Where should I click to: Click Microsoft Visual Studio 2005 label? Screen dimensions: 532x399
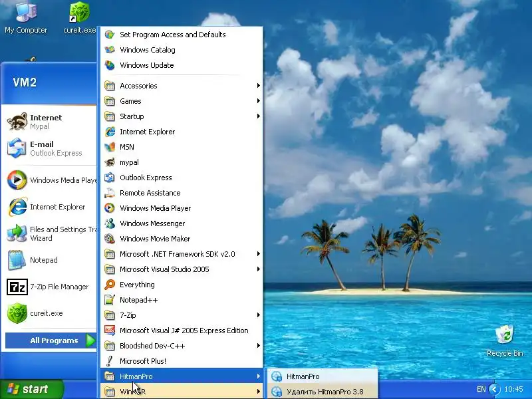pos(164,269)
